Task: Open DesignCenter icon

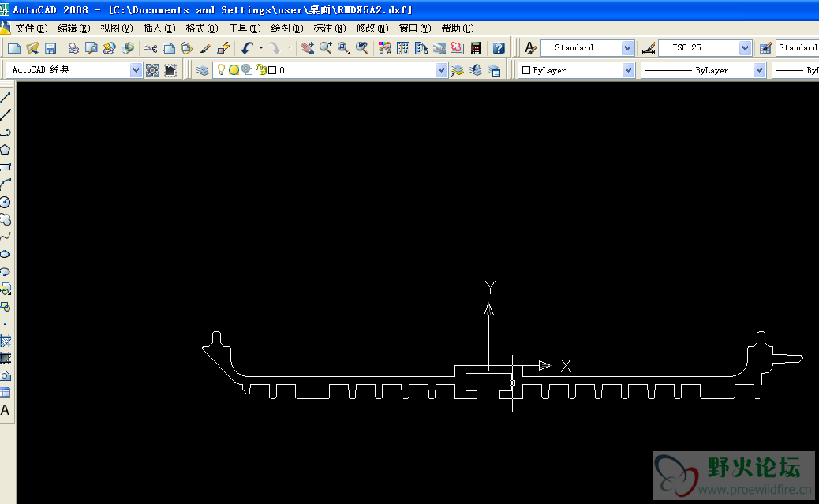Action: (x=403, y=49)
